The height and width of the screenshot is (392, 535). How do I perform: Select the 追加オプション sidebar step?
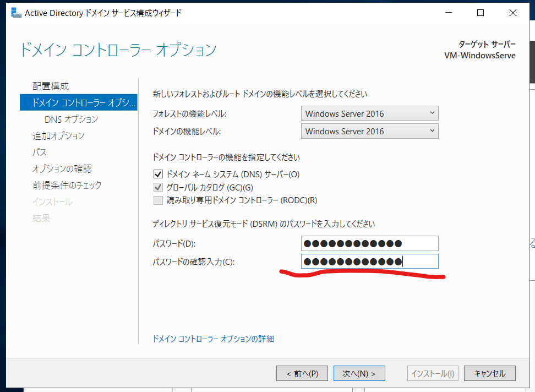tap(58, 136)
